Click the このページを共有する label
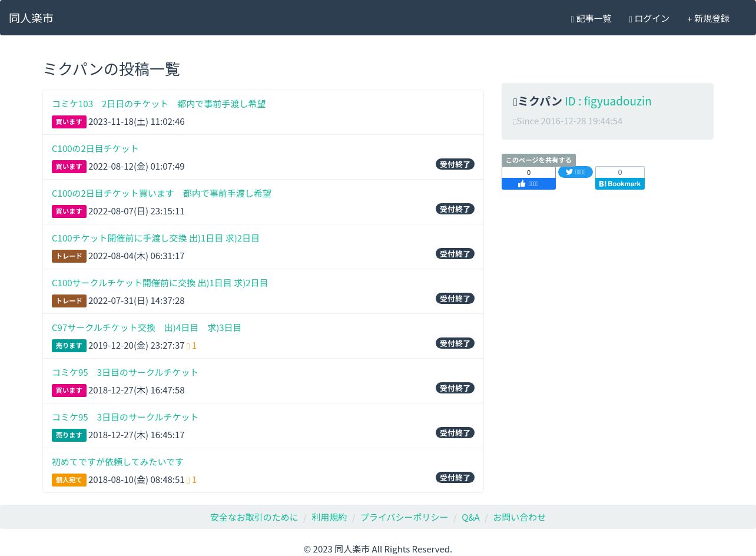The width and height of the screenshot is (756, 556). (x=539, y=160)
